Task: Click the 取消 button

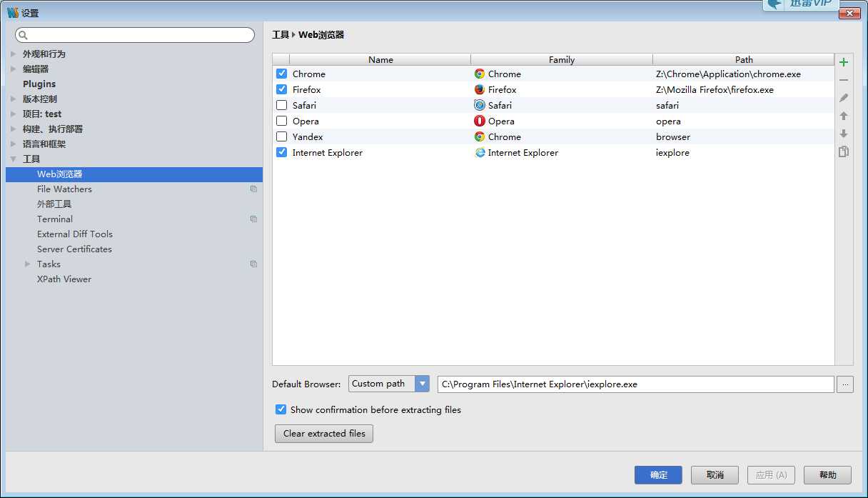Action: [715, 475]
